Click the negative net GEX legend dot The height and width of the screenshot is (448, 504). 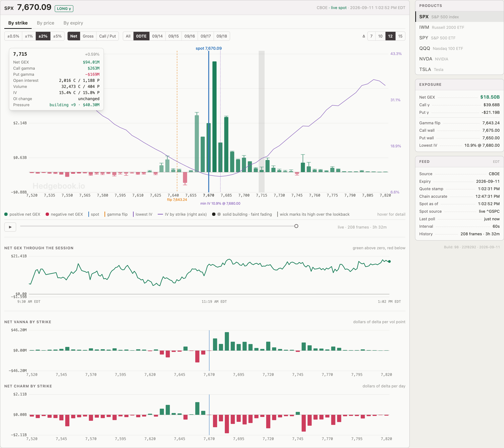click(47, 214)
